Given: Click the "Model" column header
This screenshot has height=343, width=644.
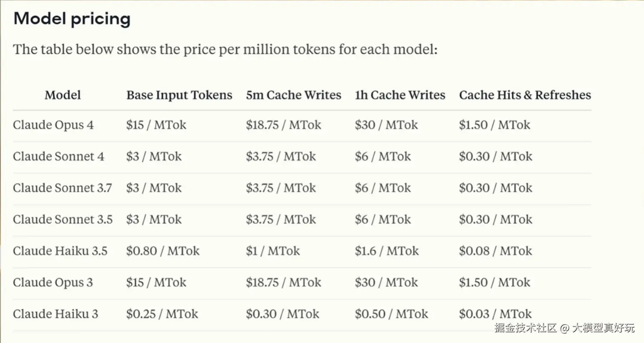Looking at the screenshot, I should (x=63, y=95).
